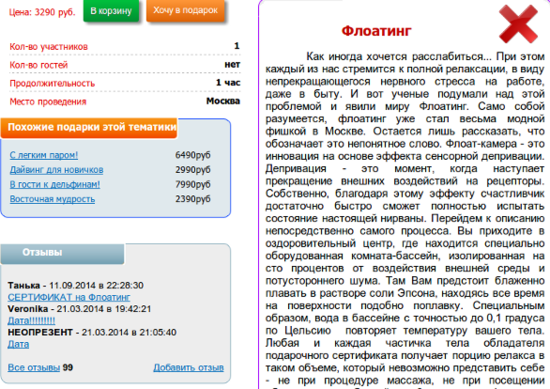This screenshot has height=389, width=550.
Task: Select the Отзывы tab header
Action: click(x=62, y=253)
